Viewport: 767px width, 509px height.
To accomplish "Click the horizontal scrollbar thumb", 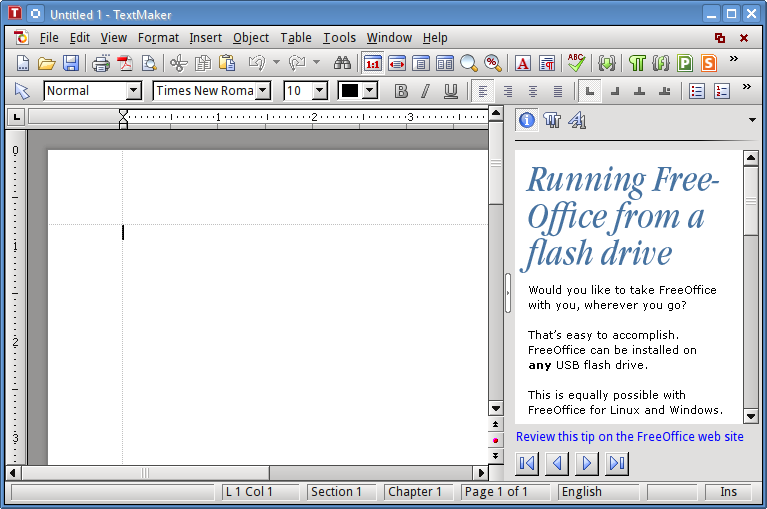I will [x=145, y=473].
